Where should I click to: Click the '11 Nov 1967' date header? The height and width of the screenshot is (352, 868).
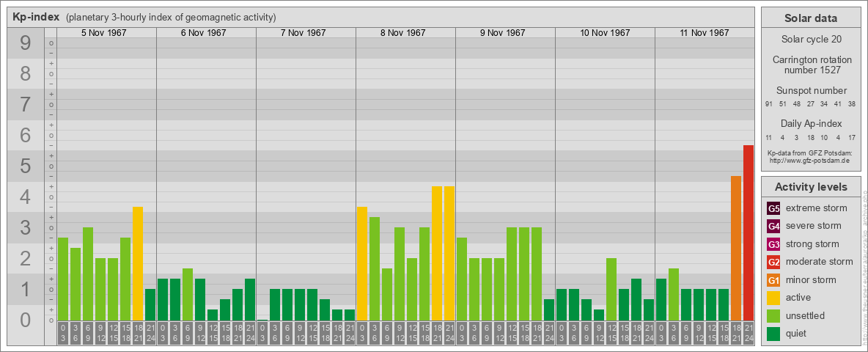coord(704,33)
